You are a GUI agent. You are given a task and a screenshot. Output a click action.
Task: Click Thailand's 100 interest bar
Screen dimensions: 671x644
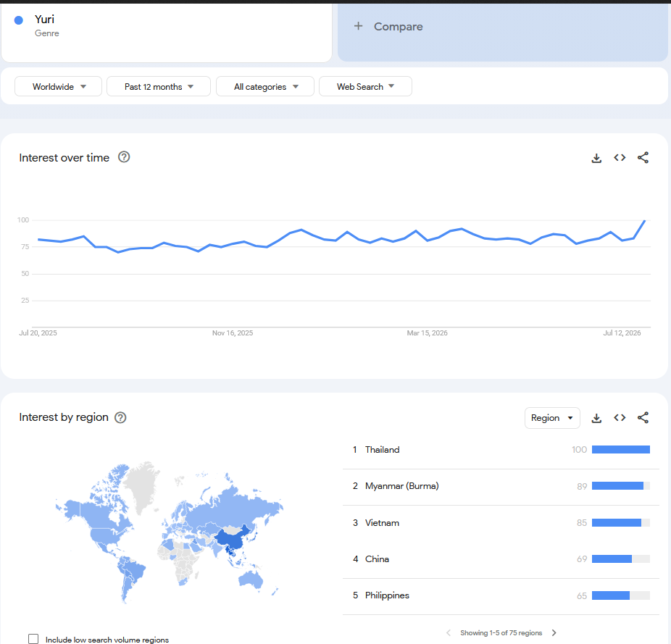pyautogui.click(x=620, y=449)
